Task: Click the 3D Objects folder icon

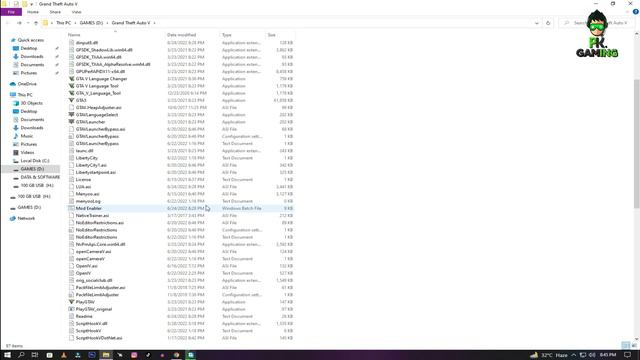Action: tap(16, 103)
